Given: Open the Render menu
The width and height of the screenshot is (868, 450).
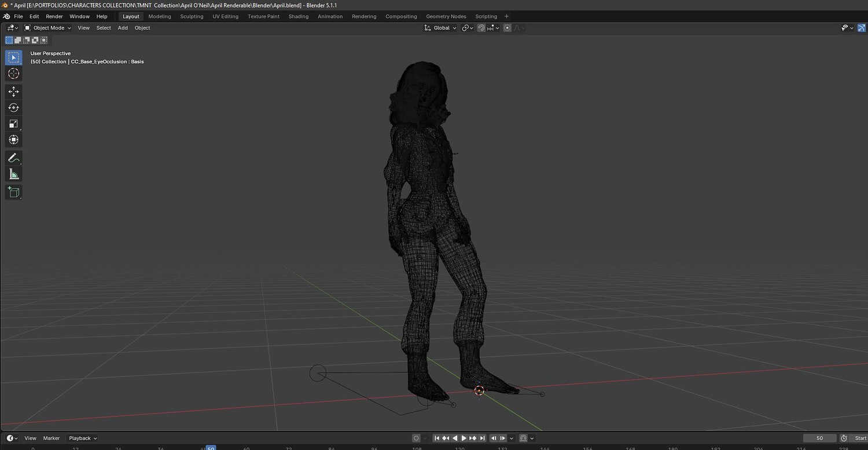Looking at the screenshot, I should point(54,16).
